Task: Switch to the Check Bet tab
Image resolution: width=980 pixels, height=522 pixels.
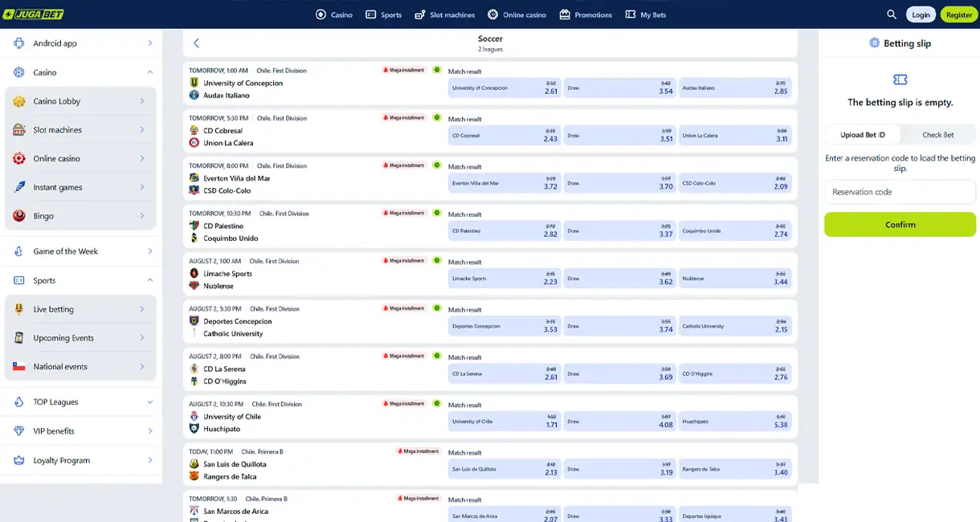Action: point(937,135)
